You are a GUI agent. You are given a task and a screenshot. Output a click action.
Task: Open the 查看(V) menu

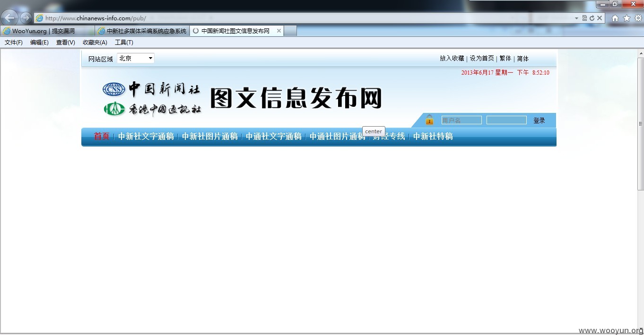(66, 43)
